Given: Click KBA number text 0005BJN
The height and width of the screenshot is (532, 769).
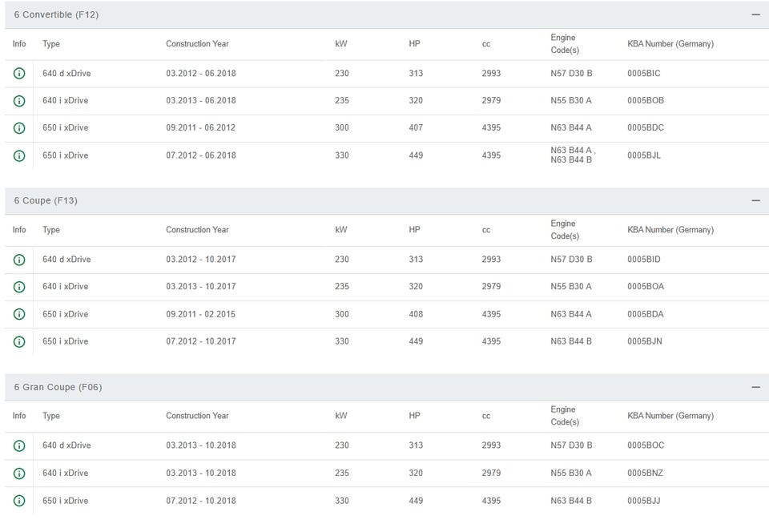Looking at the screenshot, I should tap(644, 341).
